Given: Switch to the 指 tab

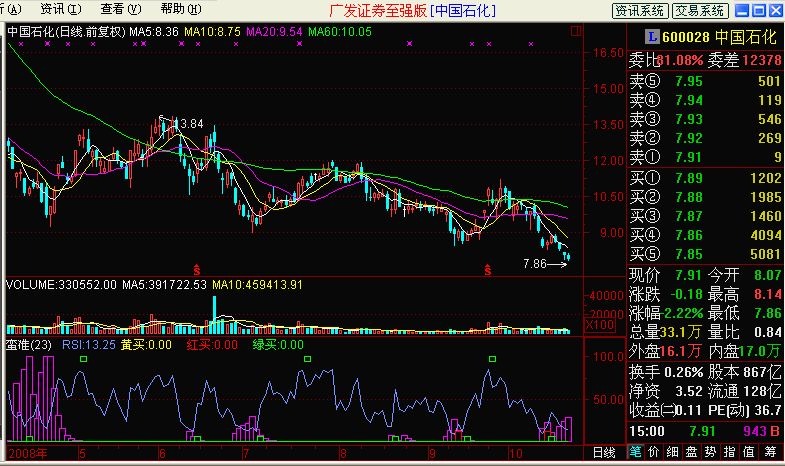Looking at the screenshot, I should point(729,452).
